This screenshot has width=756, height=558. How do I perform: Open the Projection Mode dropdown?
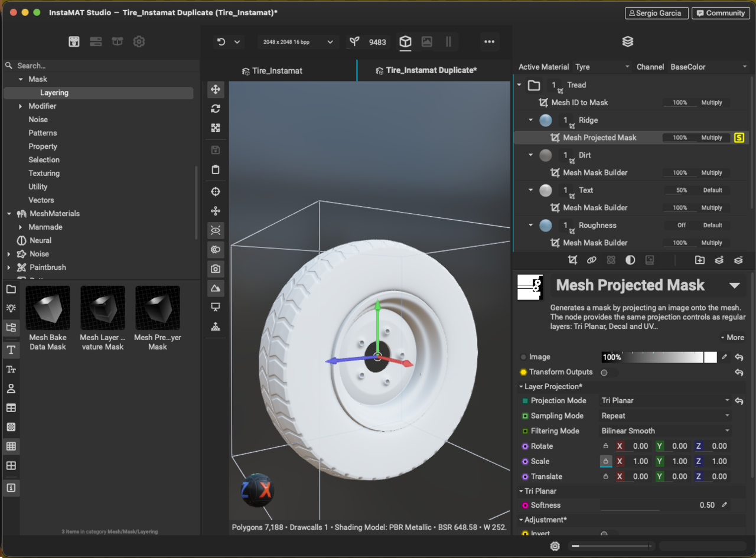point(665,400)
